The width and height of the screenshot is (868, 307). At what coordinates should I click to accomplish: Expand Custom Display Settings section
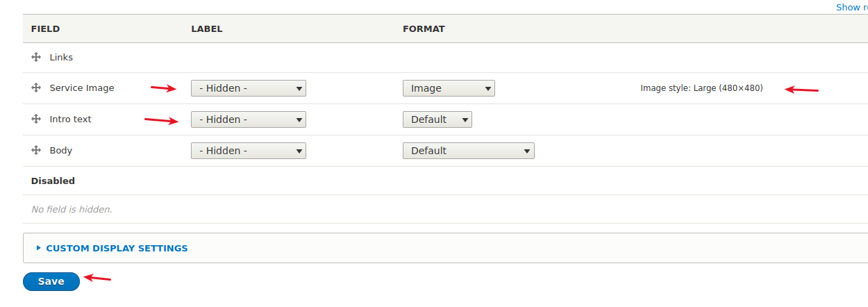[117, 248]
